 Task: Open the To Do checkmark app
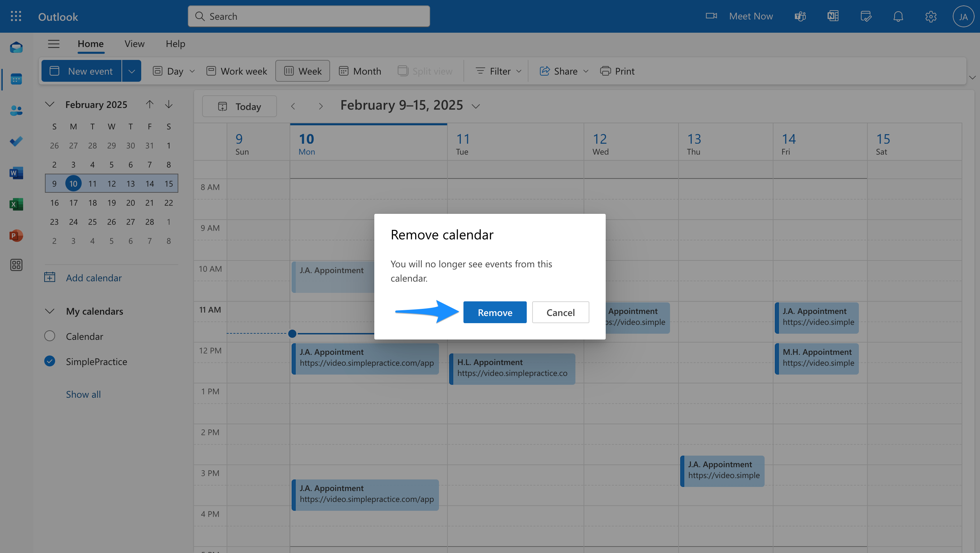pos(16,142)
